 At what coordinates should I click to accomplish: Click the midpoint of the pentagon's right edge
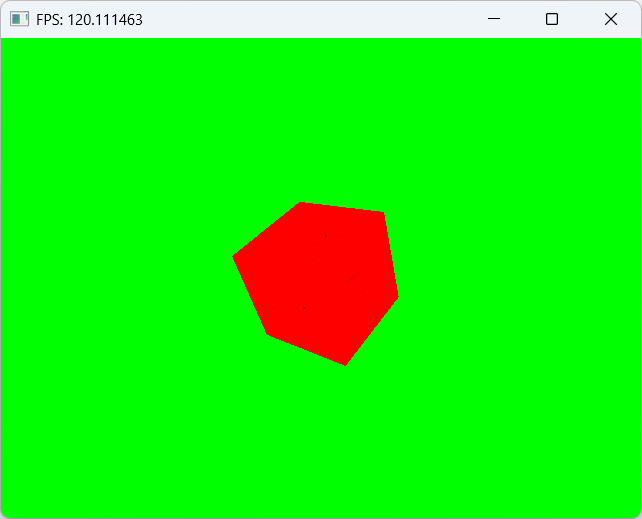[391, 255]
